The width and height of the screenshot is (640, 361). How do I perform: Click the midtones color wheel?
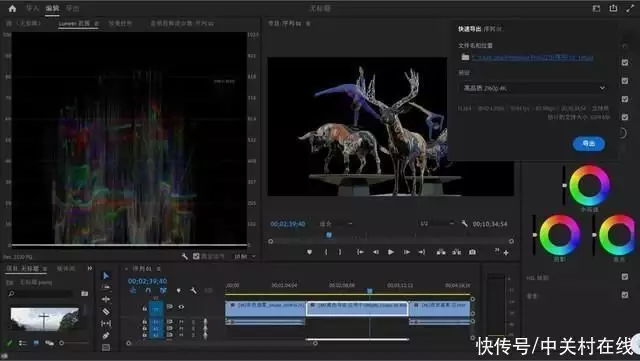point(589,185)
